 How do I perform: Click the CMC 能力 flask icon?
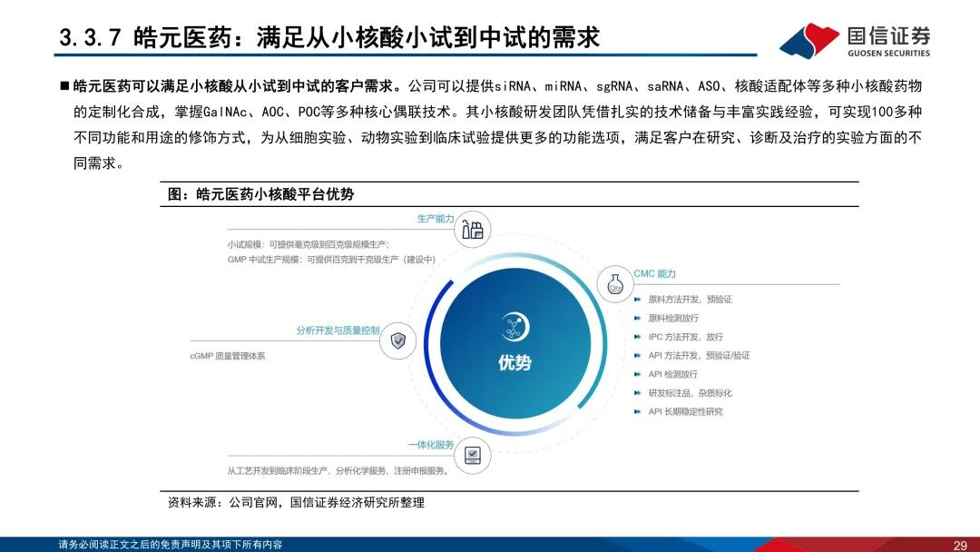pos(615,284)
